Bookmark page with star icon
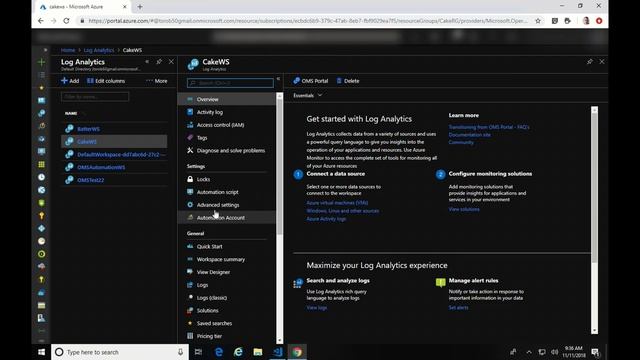The width and height of the screenshot is (640, 360). 538,21
